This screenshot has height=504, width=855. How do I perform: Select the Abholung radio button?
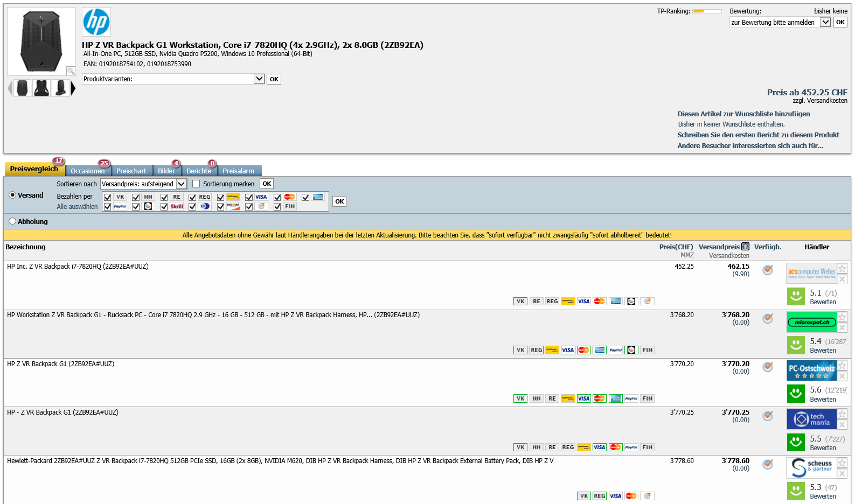(x=12, y=221)
